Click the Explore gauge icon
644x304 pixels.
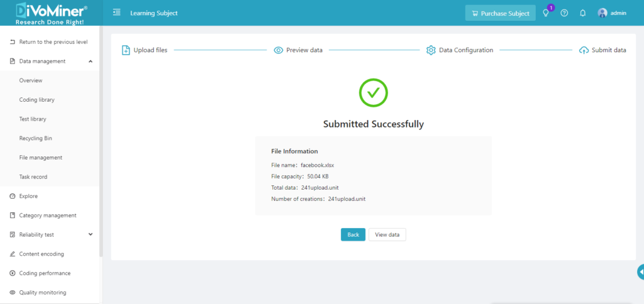[x=12, y=196]
